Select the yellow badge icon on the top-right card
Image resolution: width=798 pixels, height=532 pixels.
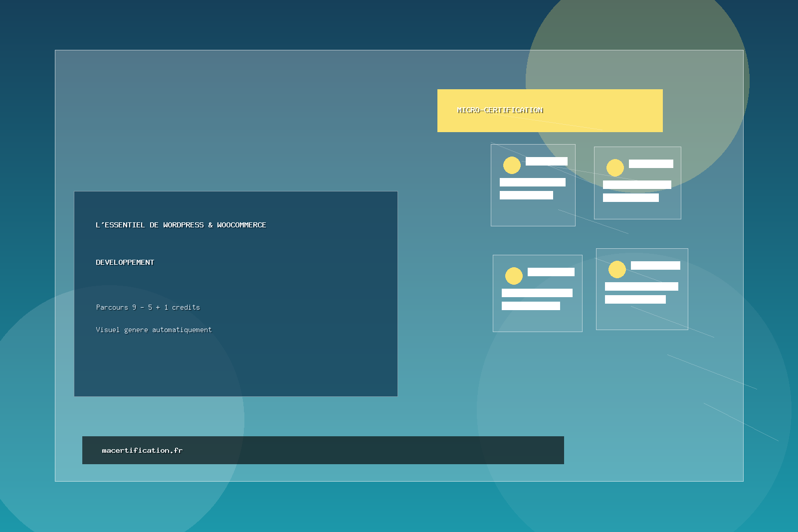[615, 169]
